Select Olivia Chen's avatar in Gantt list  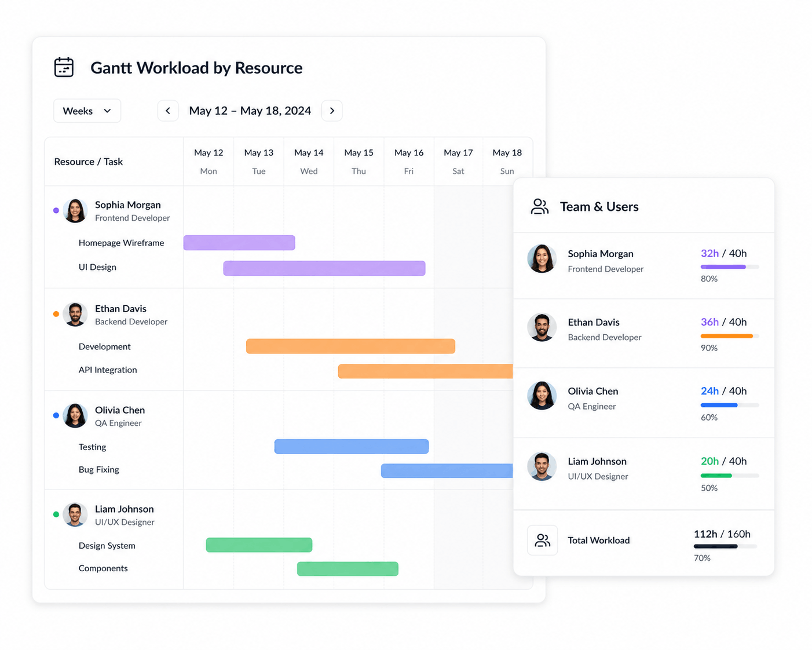click(x=75, y=416)
